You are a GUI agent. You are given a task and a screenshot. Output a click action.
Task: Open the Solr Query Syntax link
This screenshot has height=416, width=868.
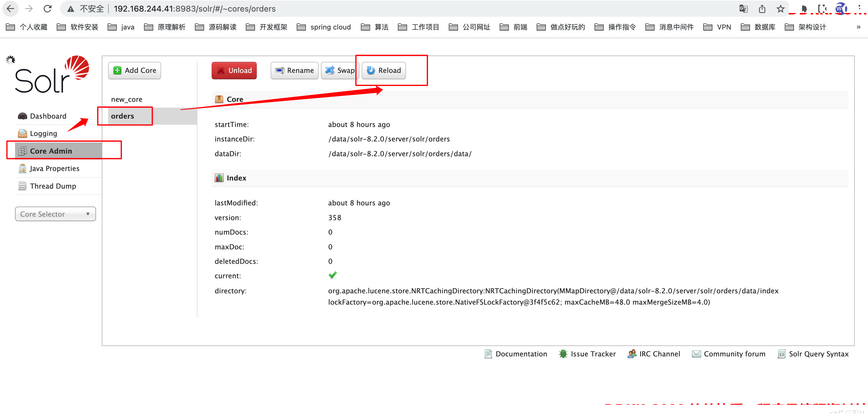[x=813, y=354]
